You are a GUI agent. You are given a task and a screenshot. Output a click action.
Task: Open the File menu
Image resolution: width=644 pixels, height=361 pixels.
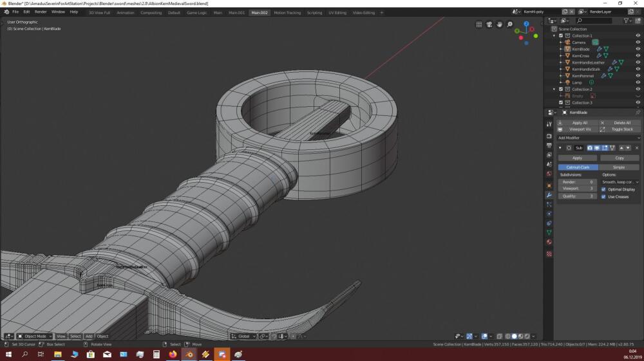(x=15, y=12)
